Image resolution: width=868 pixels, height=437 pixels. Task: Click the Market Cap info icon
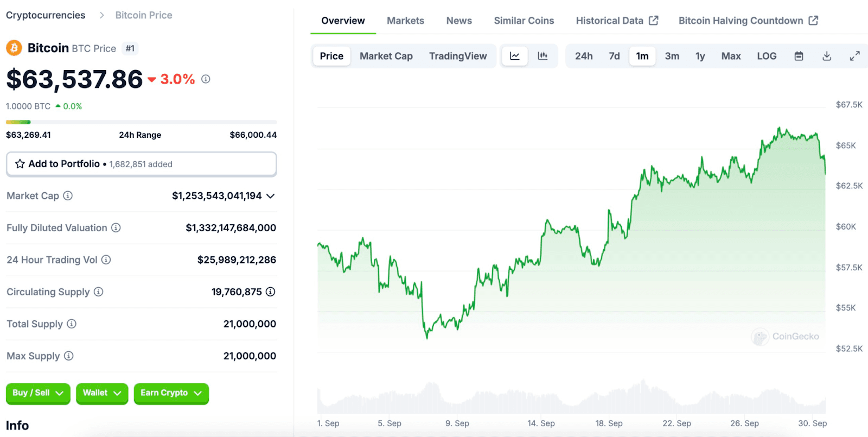68,196
